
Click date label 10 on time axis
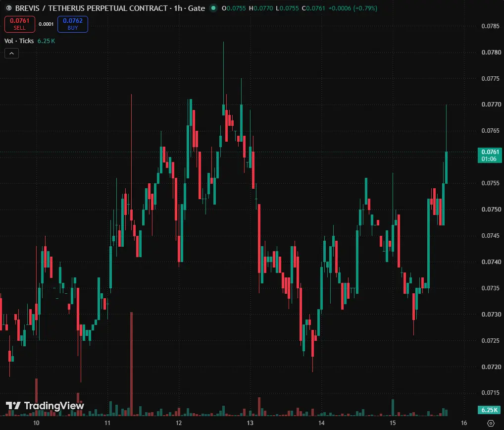coord(36,423)
